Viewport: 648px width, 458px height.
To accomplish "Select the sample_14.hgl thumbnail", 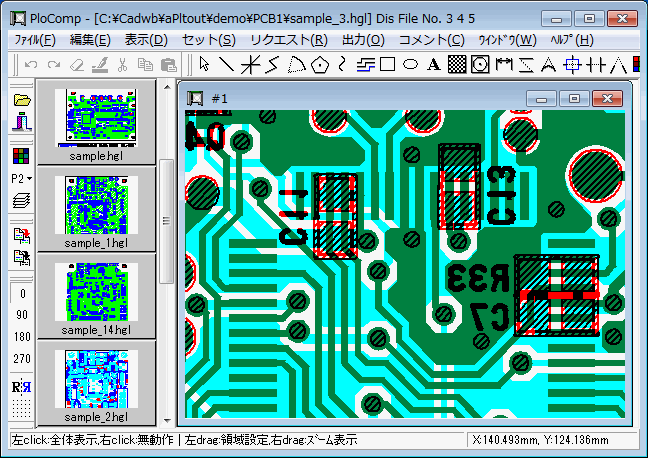I will (96, 296).
